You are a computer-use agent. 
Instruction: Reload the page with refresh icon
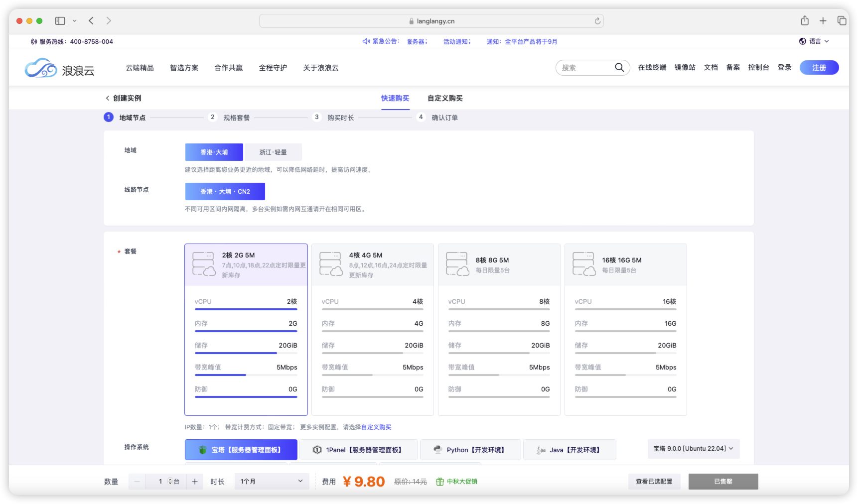[x=597, y=21]
